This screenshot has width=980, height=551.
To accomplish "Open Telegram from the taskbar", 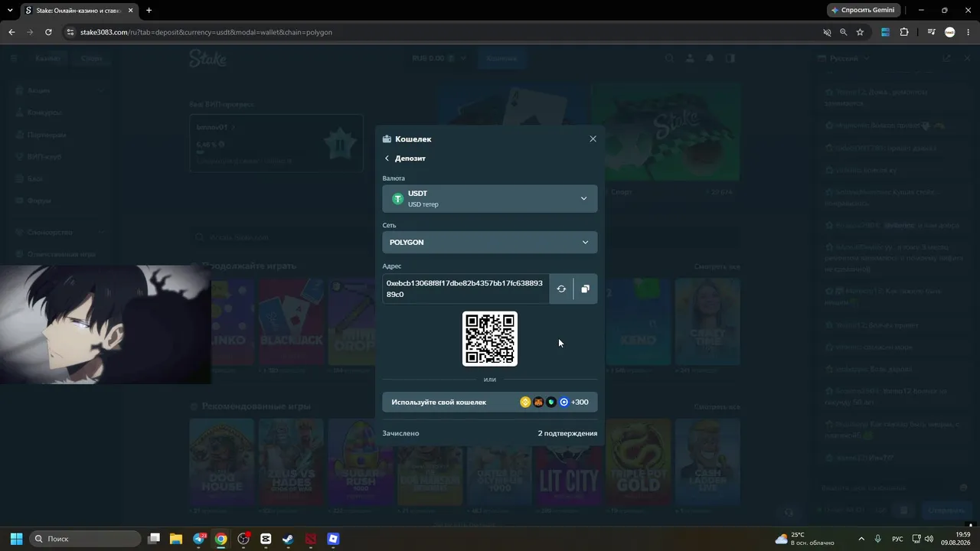I will pyautogui.click(x=199, y=539).
